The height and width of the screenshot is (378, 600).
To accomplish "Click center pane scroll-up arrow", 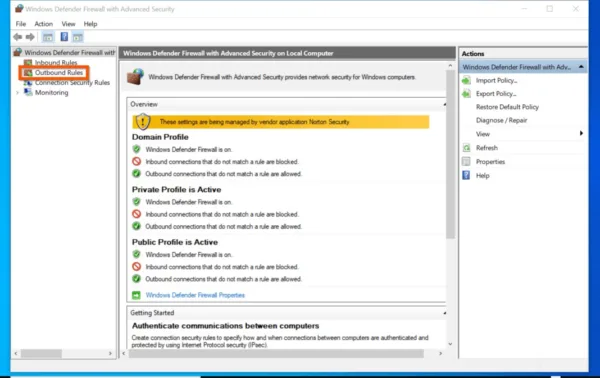I will point(450,66).
